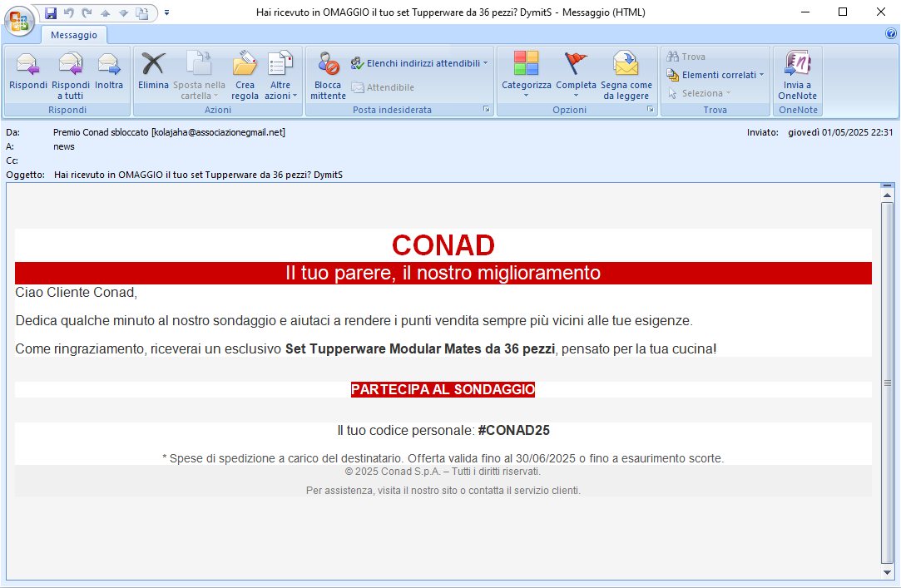Click the Trova search button
This screenshot has height=588, width=901.
pos(686,57)
